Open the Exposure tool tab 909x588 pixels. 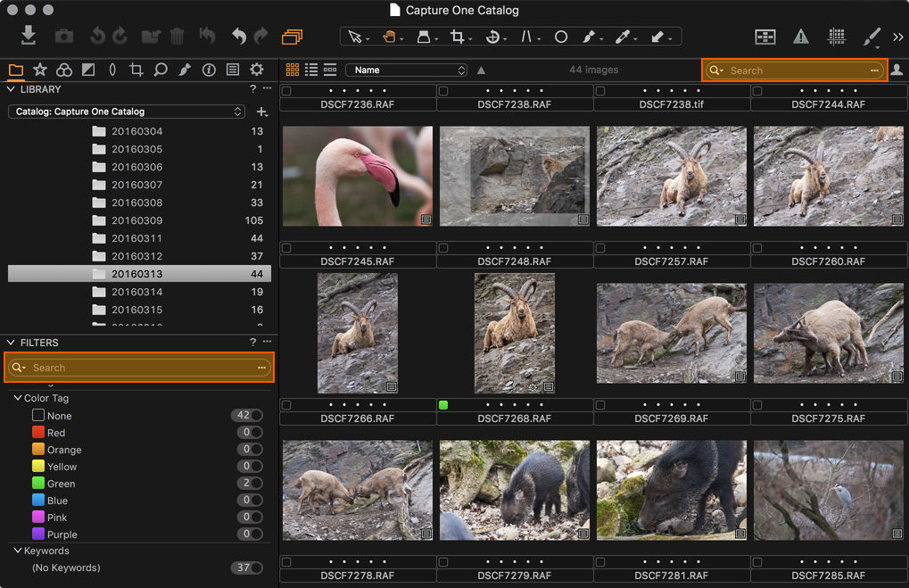(88, 70)
